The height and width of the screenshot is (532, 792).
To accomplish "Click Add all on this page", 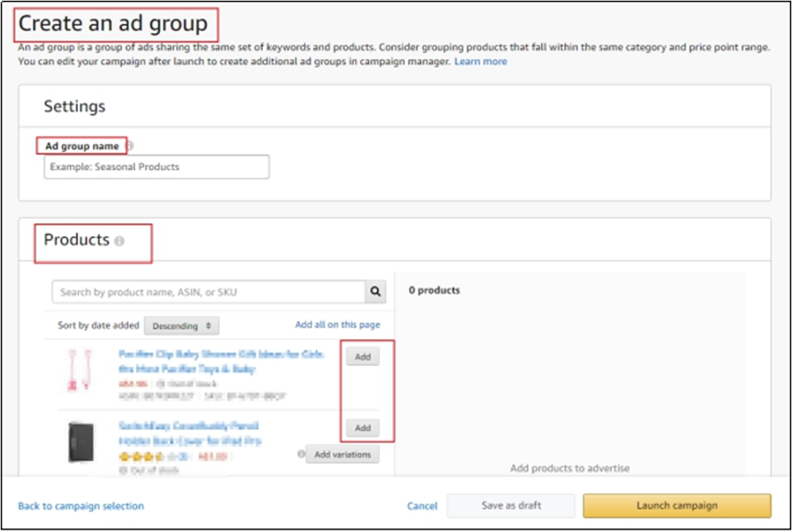I will [338, 324].
